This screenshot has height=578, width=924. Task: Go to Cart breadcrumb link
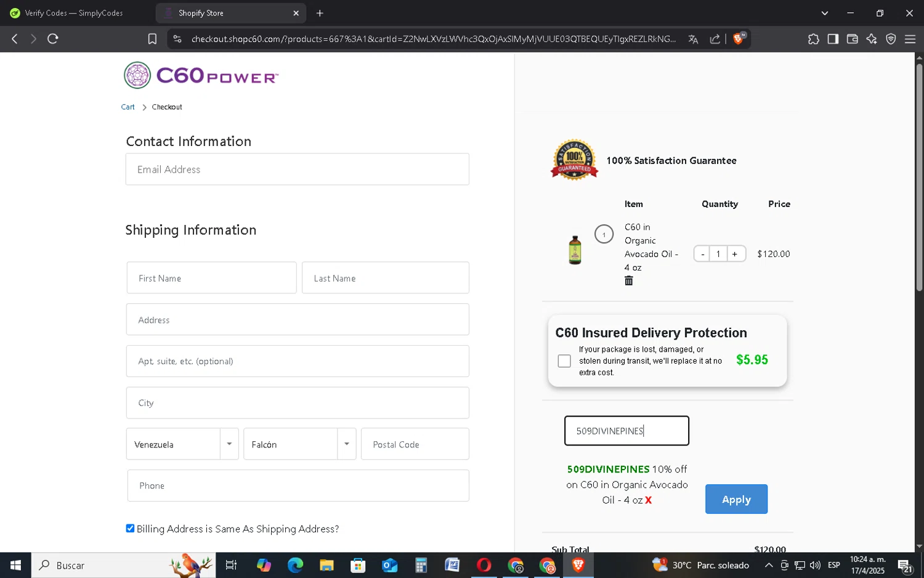pyautogui.click(x=128, y=107)
